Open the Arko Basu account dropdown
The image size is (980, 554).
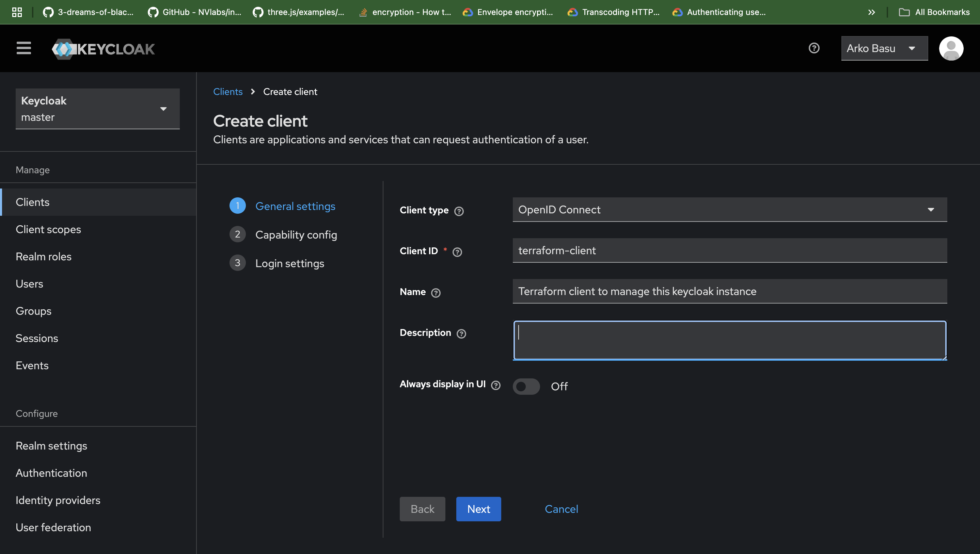point(884,48)
